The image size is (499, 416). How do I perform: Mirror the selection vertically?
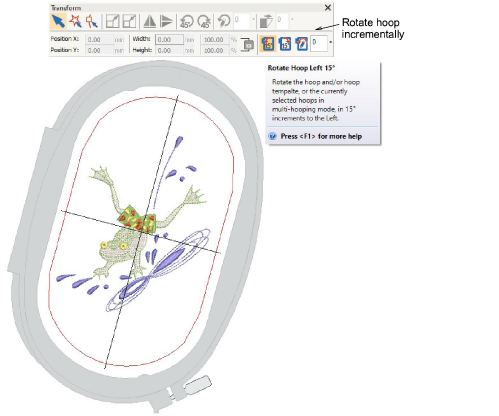166,21
